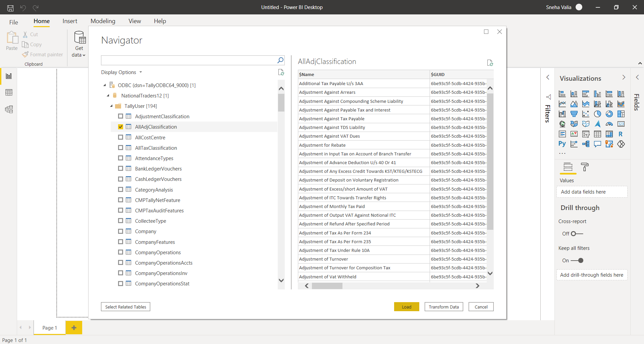Viewport: 644px width, 344px height.
Task: Check the Company table checkbox
Action: tap(120, 231)
